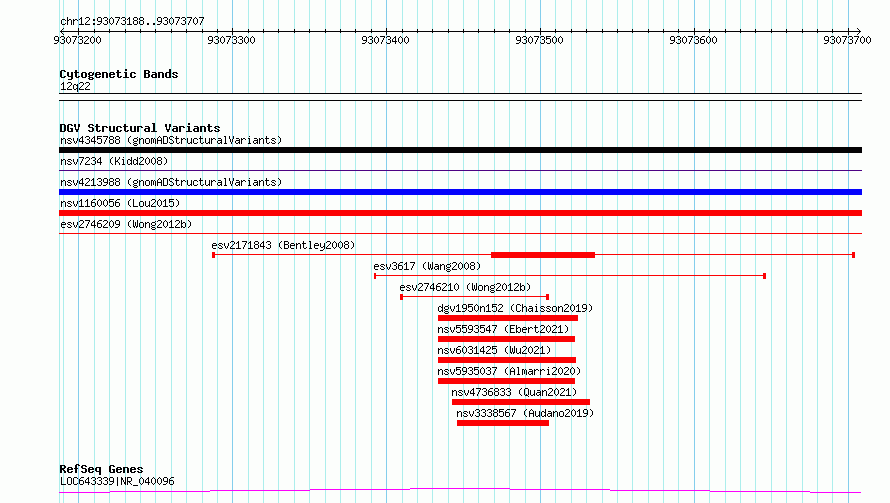Open the LOC643339|NR_040096 gene label

117,481
